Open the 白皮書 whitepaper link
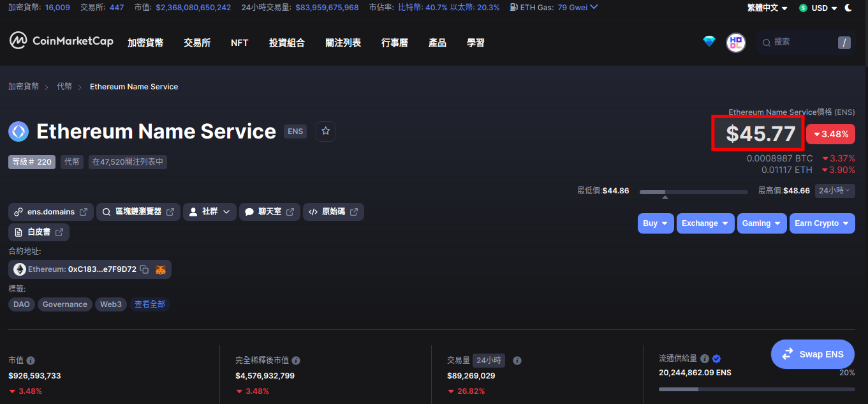This screenshot has width=868, height=404. coord(39,232)
